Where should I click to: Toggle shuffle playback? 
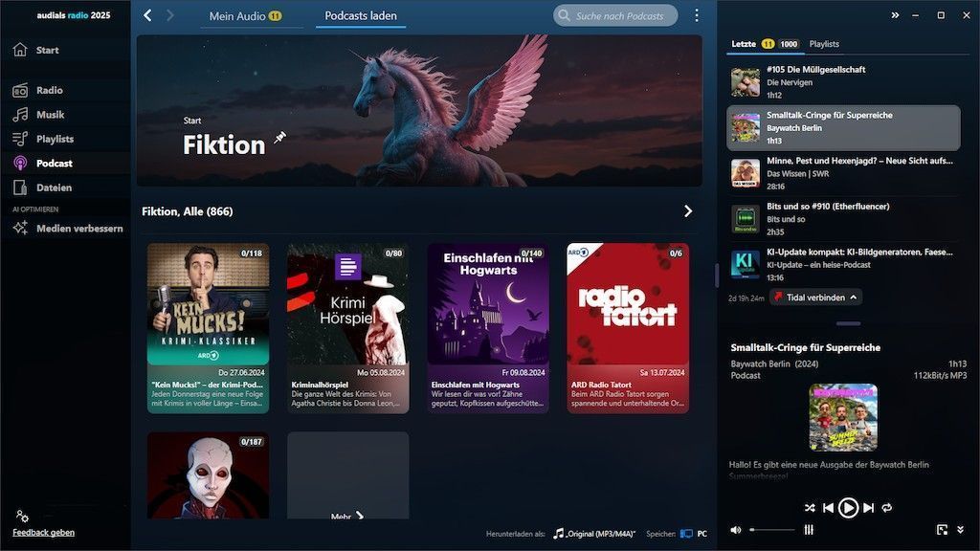(x=810, y=508)
